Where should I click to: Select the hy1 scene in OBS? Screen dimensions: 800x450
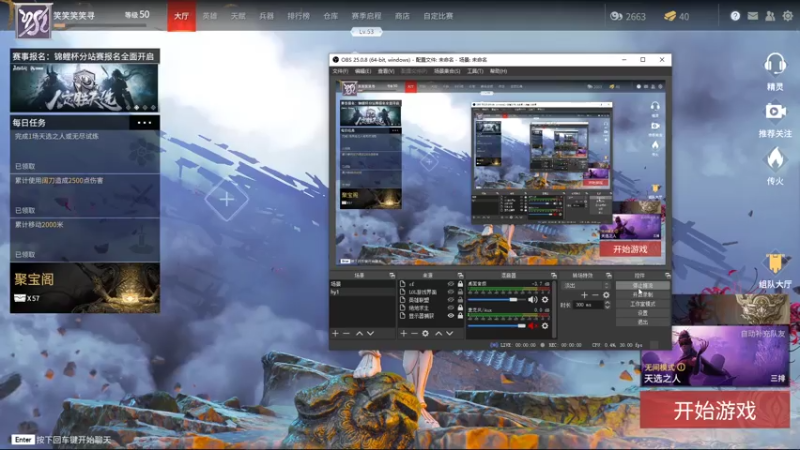[x=362, y=292]
